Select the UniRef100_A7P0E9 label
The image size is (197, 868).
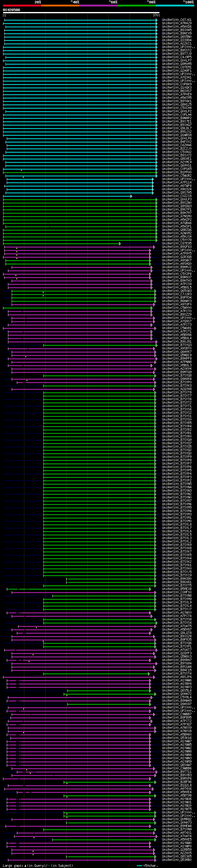(177, 94)
